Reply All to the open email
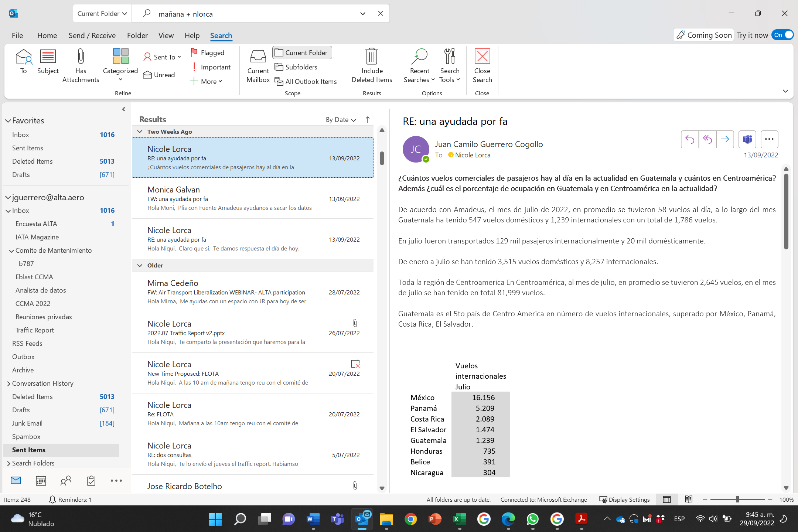Image resolution: width=798 pixels, height=532 pixels. point(707,139)
